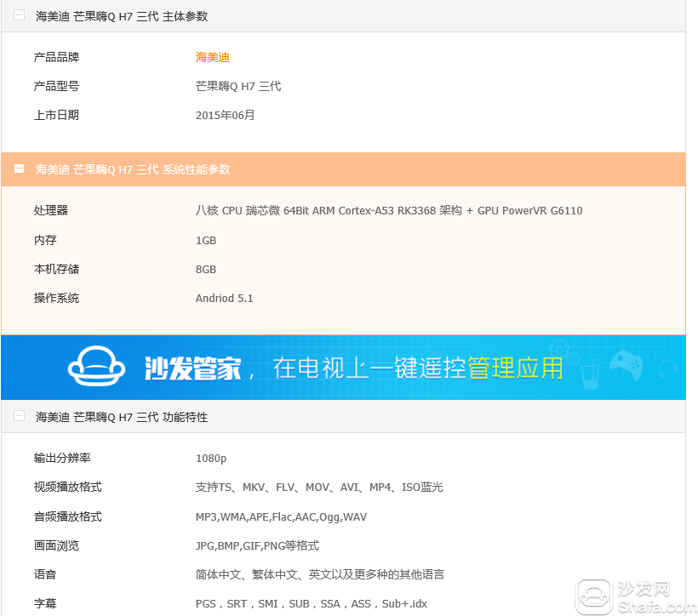Select the processor spec with RK3368
The height and width of the screenshot is (616, 698).
pos(389,210)
